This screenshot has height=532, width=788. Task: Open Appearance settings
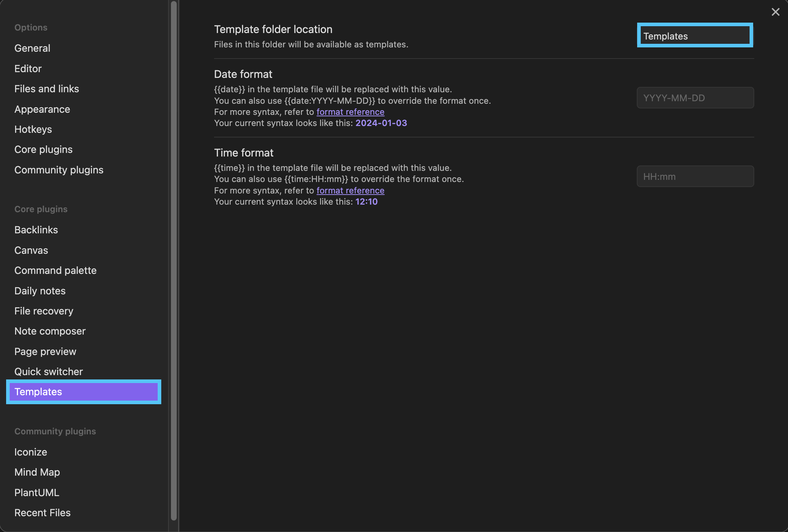coord(42,109)
